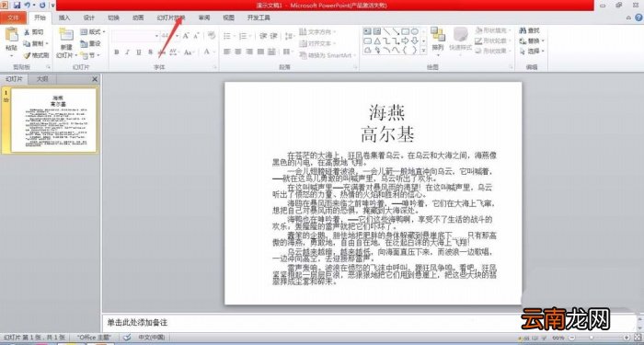Open the 文件 (File) tab
This screenshot has width=644, height=345.
(13, 17)
